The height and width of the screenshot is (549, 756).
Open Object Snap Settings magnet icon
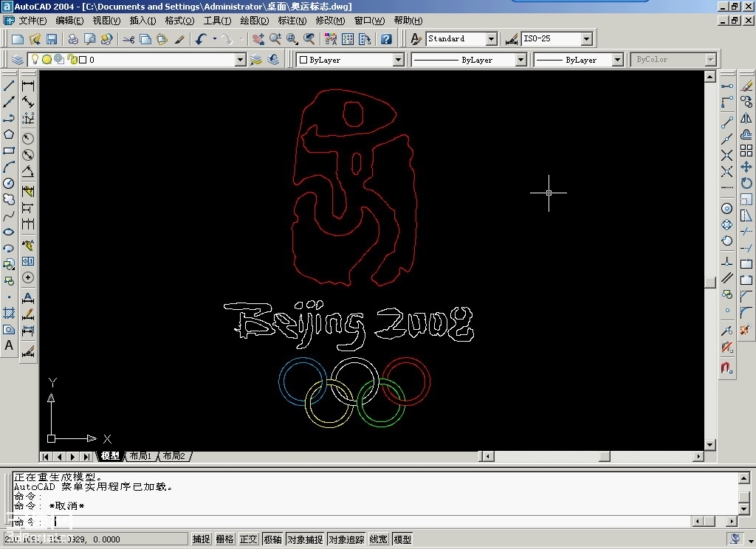[x=727, y=367]
